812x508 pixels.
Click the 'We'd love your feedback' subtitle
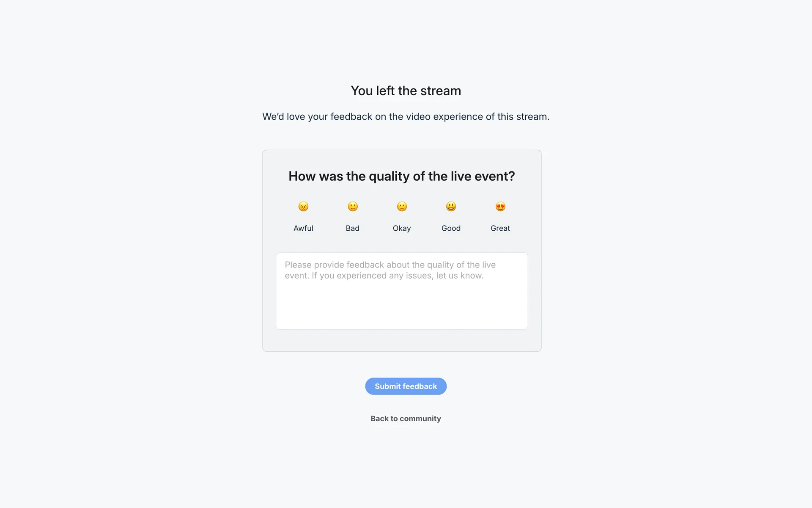(x=406, y=116)
